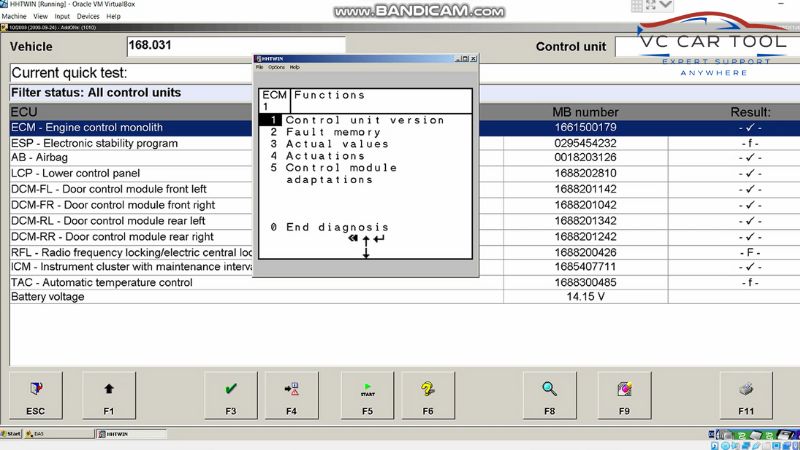Click MB number 1688200426
The height and width of the screenshot is (450, 800).
[x=585, y=253]
